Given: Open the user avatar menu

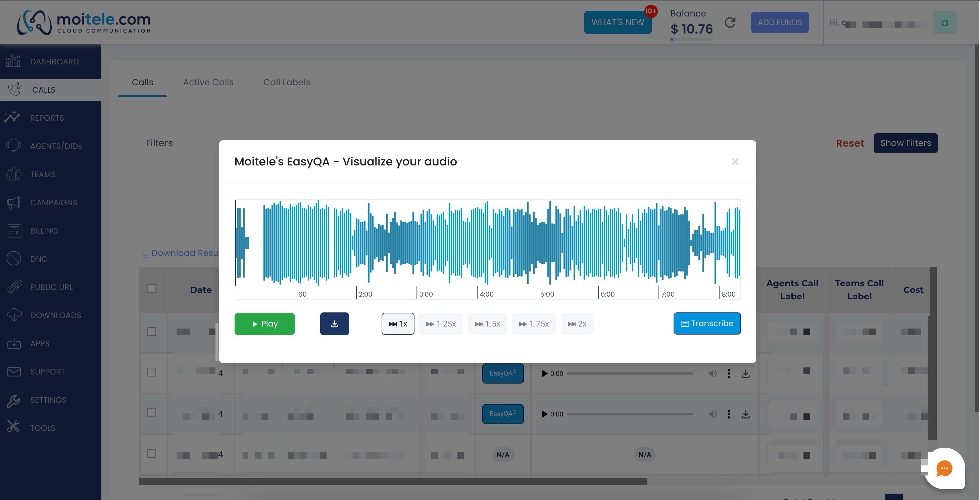Looking at the screenshot, I should [x=945, y=23].
